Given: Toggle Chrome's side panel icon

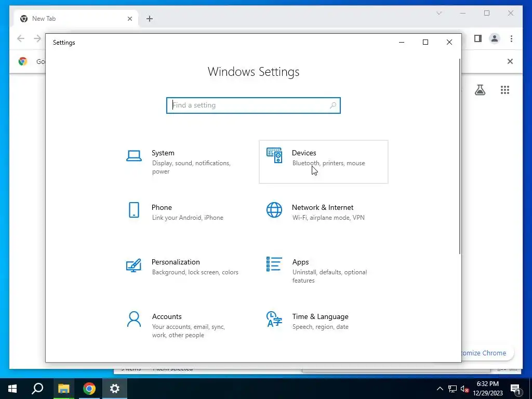Looking at the screenshot, I should 478,38.
